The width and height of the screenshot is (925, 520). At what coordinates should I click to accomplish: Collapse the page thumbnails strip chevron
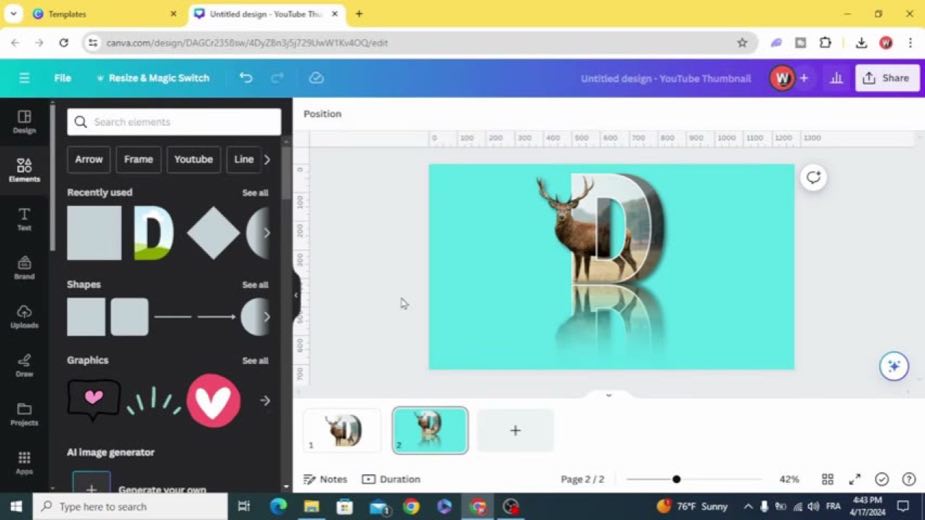[x=609, y=395]
